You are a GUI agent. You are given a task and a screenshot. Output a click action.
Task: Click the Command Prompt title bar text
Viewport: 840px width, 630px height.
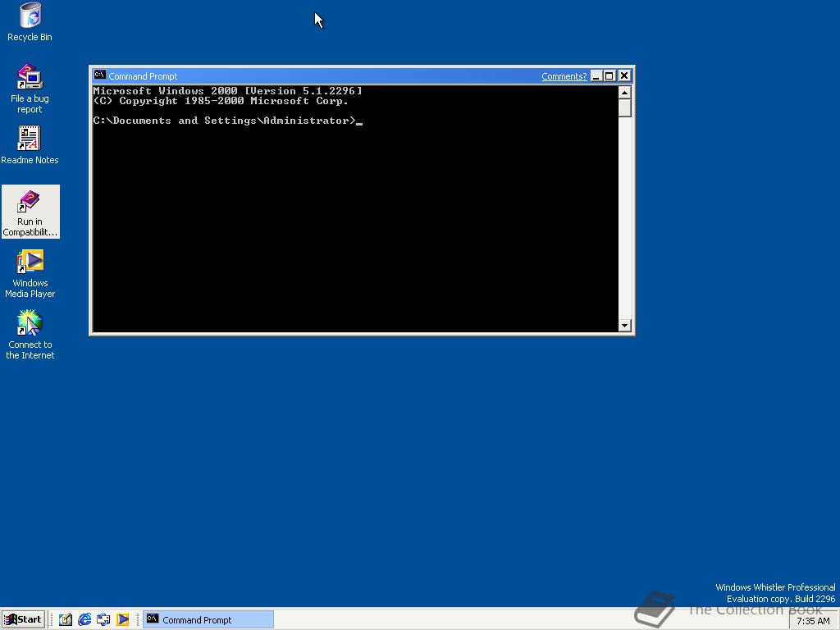click(x=143, y=76)
